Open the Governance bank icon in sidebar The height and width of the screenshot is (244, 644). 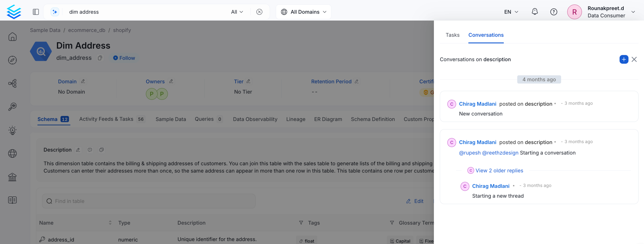click(x=12, y=177)
